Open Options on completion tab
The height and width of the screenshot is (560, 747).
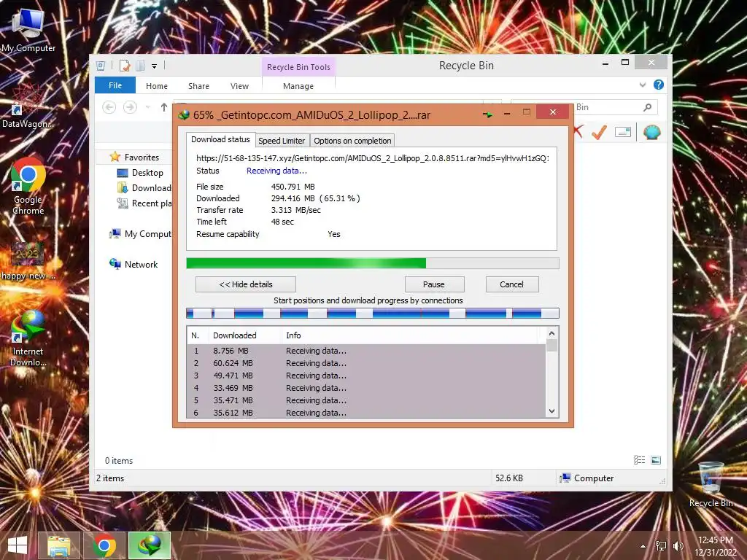tap(352, 141)
